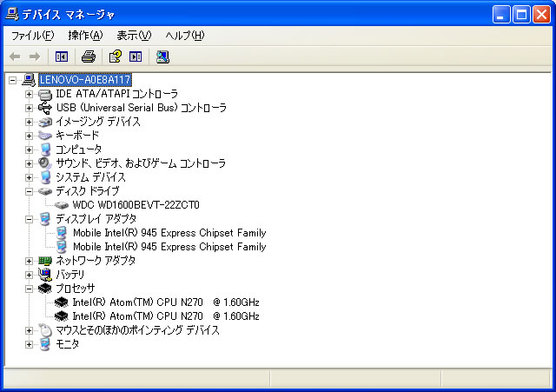Close the デバイス マネージャ window

(x=542, y=15)
